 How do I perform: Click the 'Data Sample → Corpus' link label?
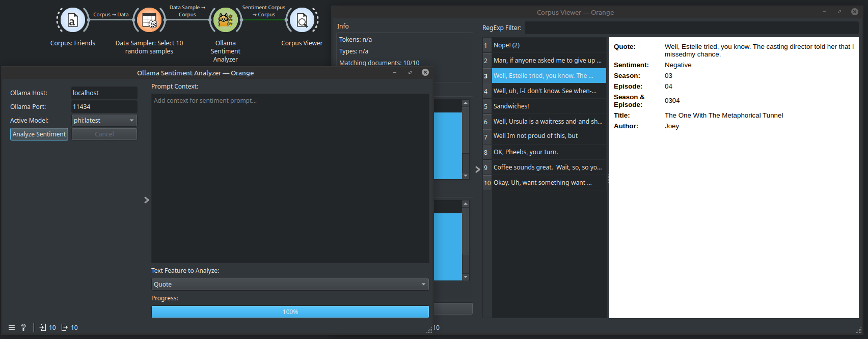point(187,11)
